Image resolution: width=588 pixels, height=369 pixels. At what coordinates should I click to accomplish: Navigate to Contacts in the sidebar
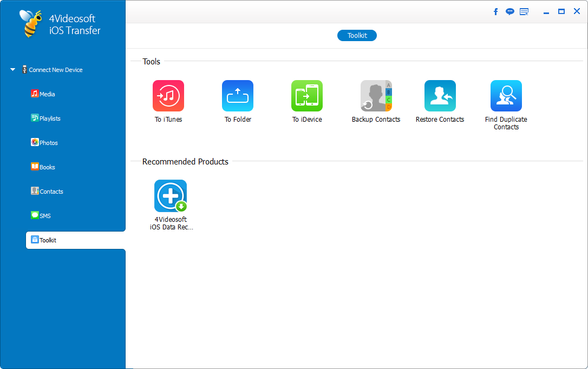pyautogui.click(x=51, y=192)
